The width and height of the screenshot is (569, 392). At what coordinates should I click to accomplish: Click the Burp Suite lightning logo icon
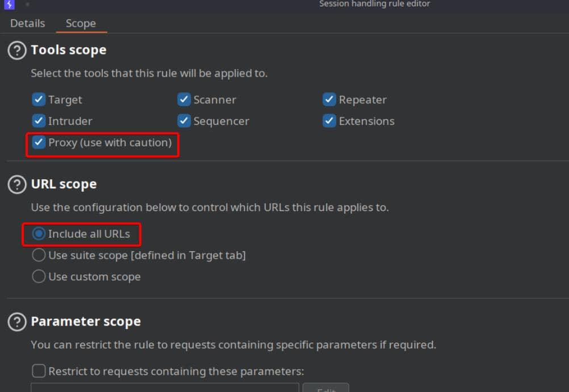click(9, 4)
